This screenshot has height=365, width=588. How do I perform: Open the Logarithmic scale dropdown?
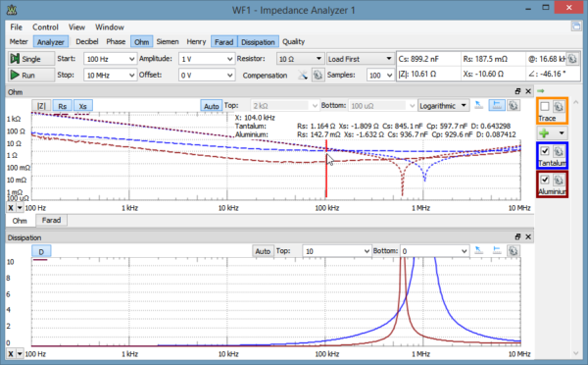coord(444,106)
